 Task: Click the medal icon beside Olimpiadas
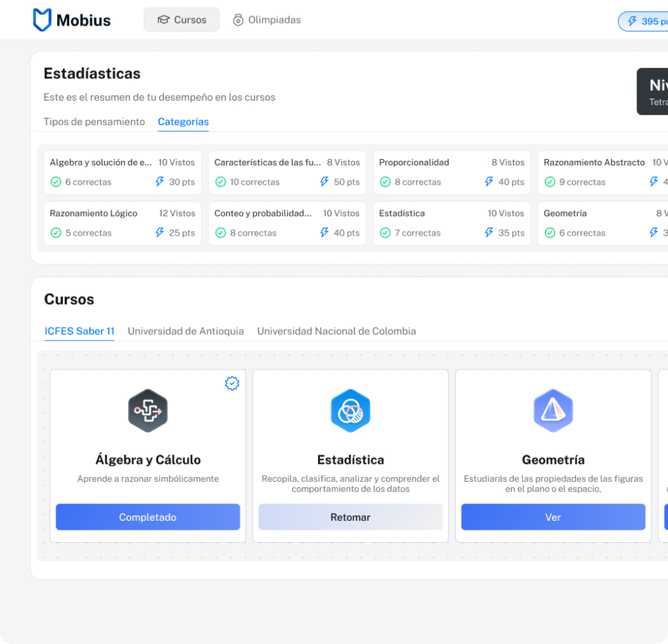click(238, 20)
